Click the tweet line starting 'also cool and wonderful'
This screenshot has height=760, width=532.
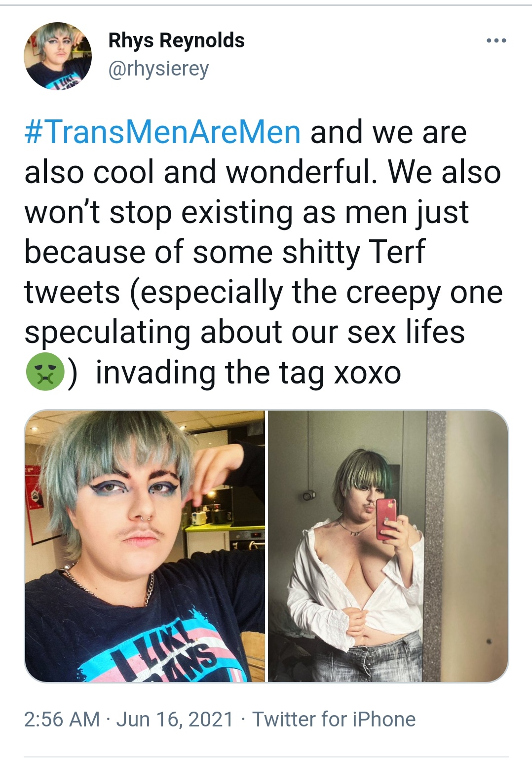(263, 172)
